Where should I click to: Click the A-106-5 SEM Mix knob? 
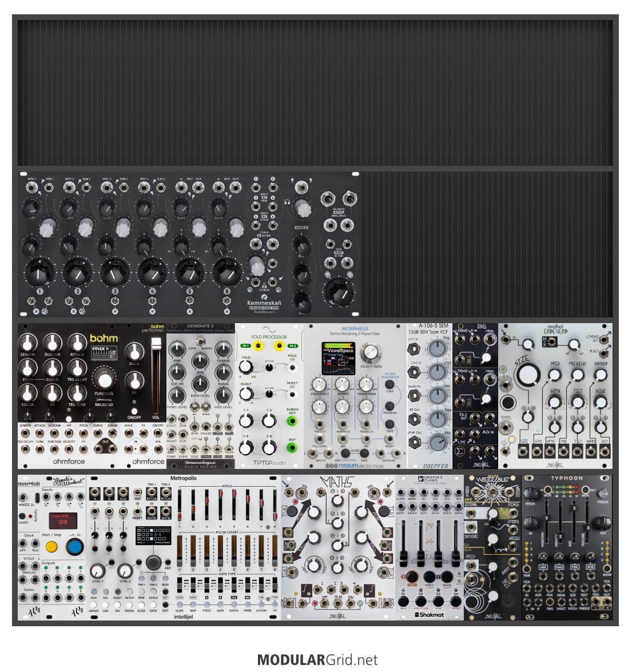click(x=437, y=443)
